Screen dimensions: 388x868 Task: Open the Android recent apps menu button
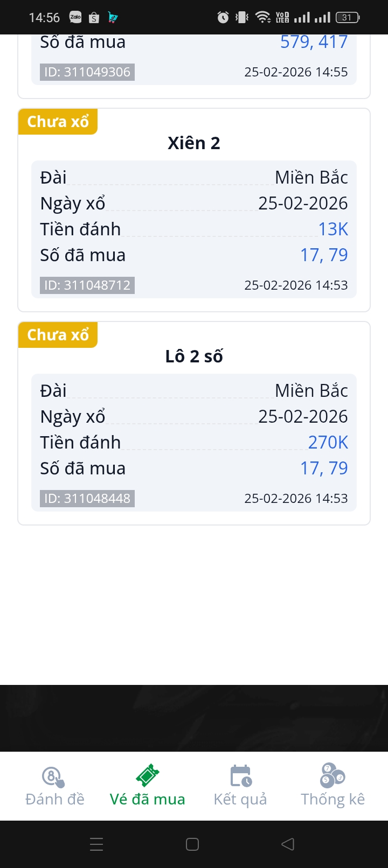click(96, 844)
